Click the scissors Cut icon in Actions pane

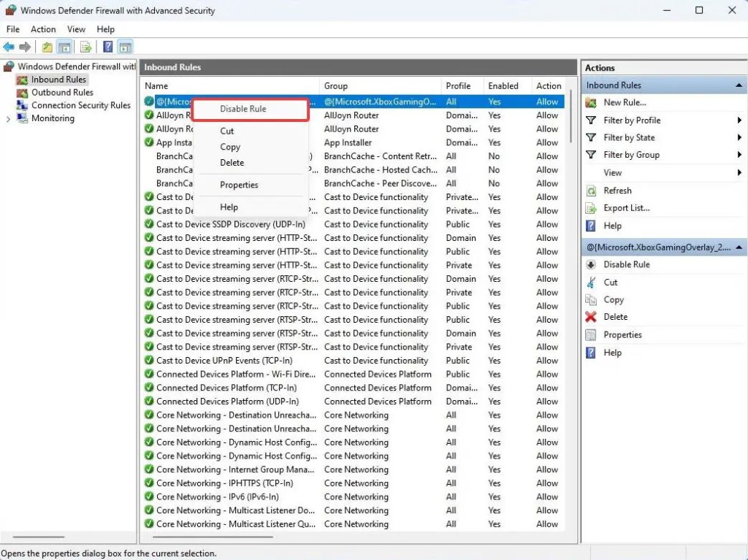click(591, 283)
